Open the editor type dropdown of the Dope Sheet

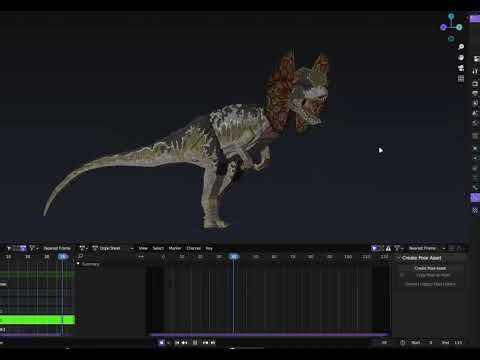click(x=83, y=248)
